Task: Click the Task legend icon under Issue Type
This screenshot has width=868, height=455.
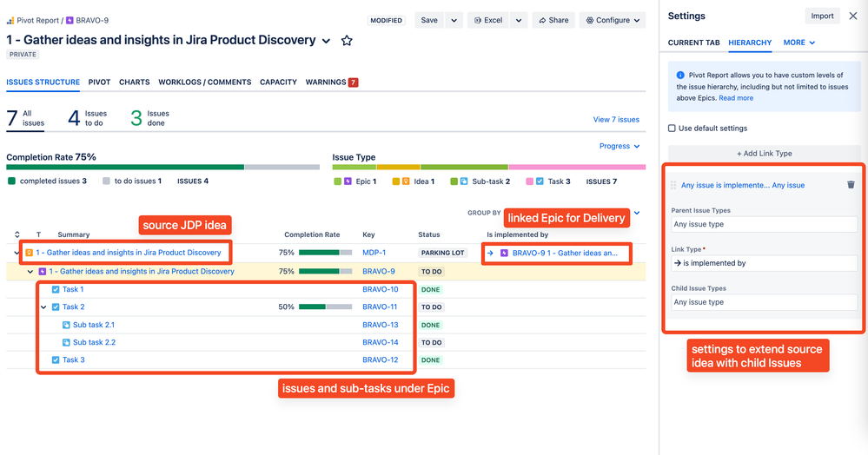Action: [x=540, y=181]
